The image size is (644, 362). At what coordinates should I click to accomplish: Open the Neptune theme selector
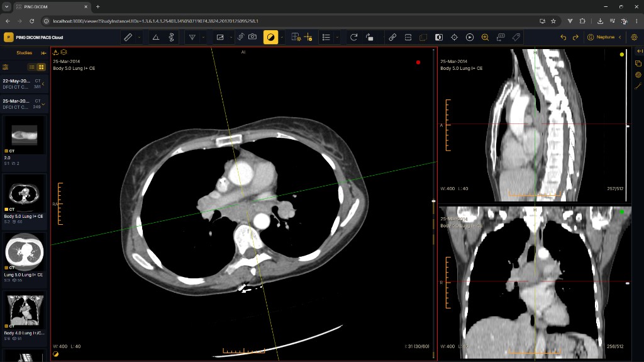coord(604,37)
